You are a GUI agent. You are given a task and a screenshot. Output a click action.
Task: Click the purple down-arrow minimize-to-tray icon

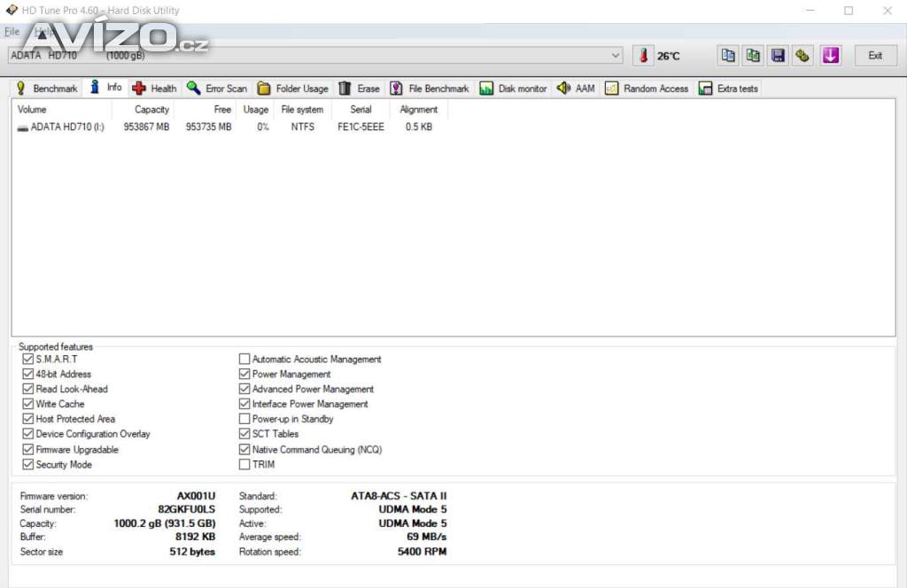point(831,56)
